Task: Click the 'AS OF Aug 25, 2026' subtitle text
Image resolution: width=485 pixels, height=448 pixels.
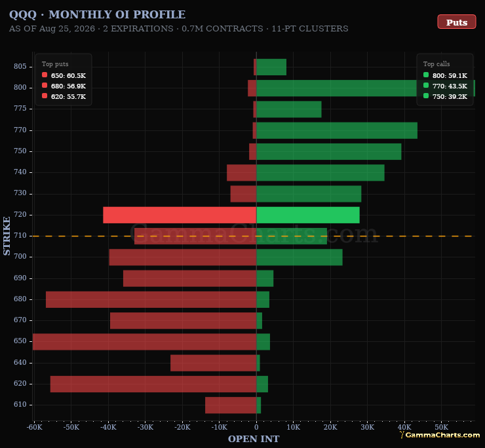Action: [x=52, y=28]
